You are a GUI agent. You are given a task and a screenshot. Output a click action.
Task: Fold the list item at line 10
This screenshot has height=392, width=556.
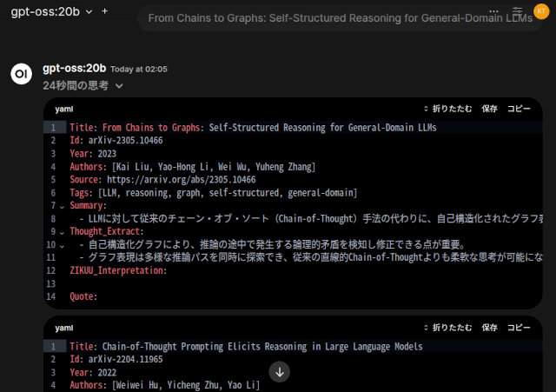[62, 246]
